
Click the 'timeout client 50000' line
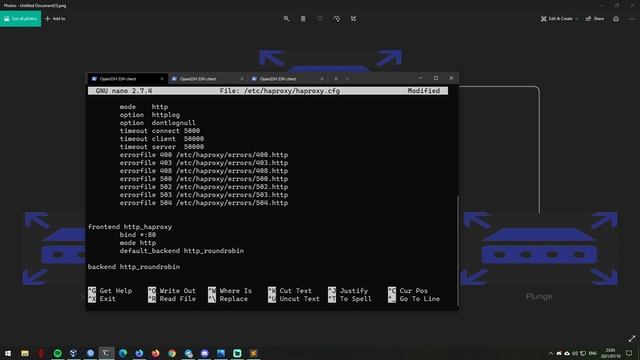point(162,139)
